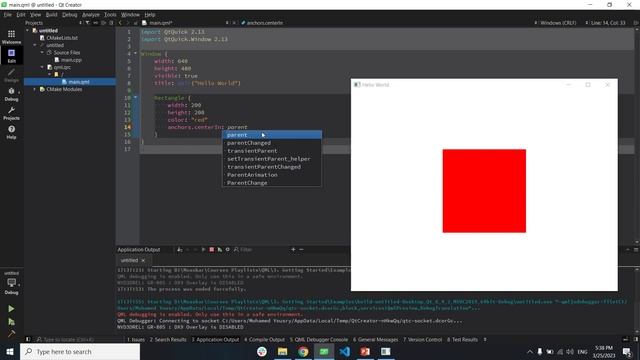Click the filter tree icon in Projects panel

tap(87, 23)
